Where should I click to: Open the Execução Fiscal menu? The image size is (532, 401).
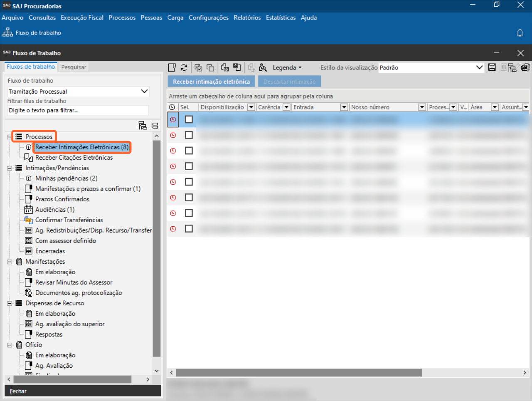coord(82,17)
